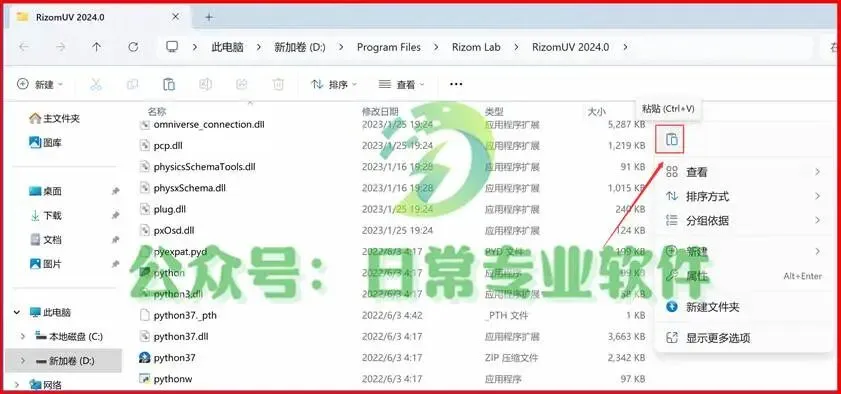This screenshot has height=394, width=841.
Task: Open a new tab with plus button
Action: 209,17
